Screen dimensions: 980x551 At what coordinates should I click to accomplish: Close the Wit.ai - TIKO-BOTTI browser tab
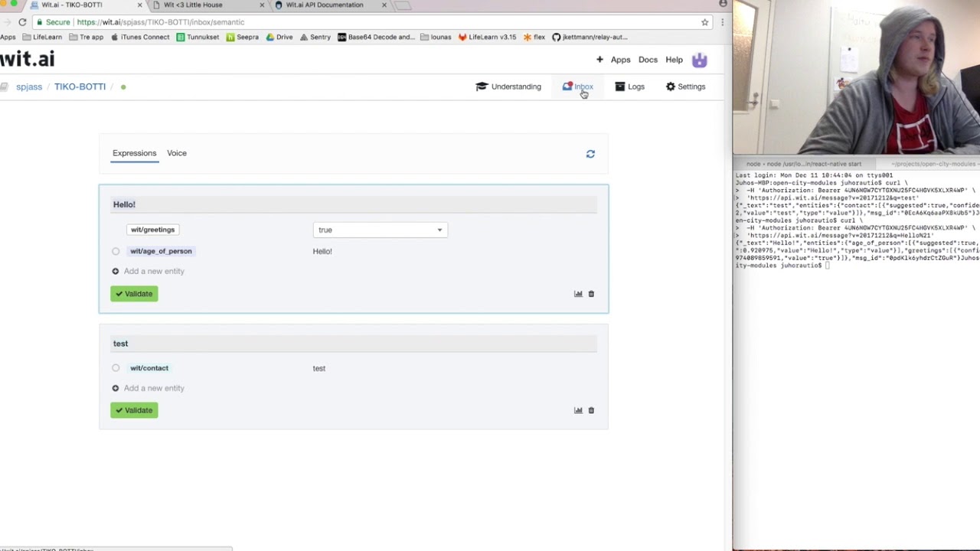(139, 5)
